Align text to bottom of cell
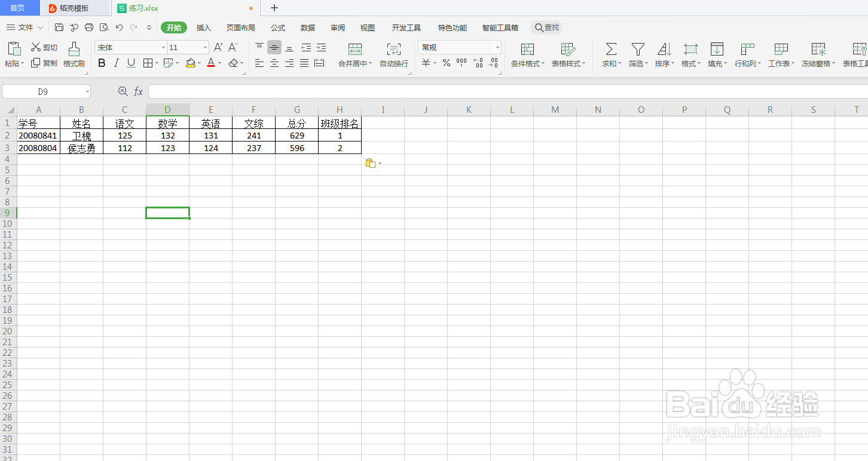The height and width of the screenshot is (461, 868). coord(289,47)
